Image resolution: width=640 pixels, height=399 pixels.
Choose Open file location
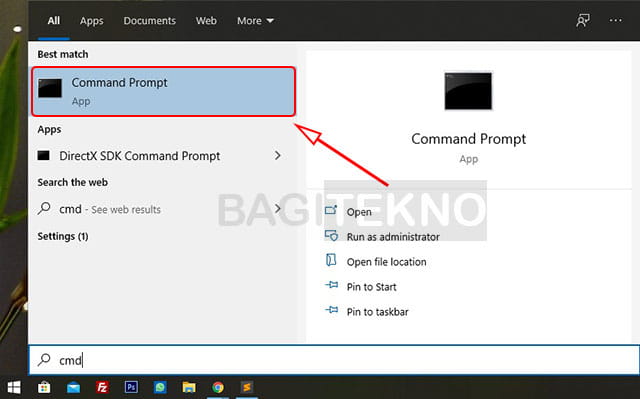point(387,262)
